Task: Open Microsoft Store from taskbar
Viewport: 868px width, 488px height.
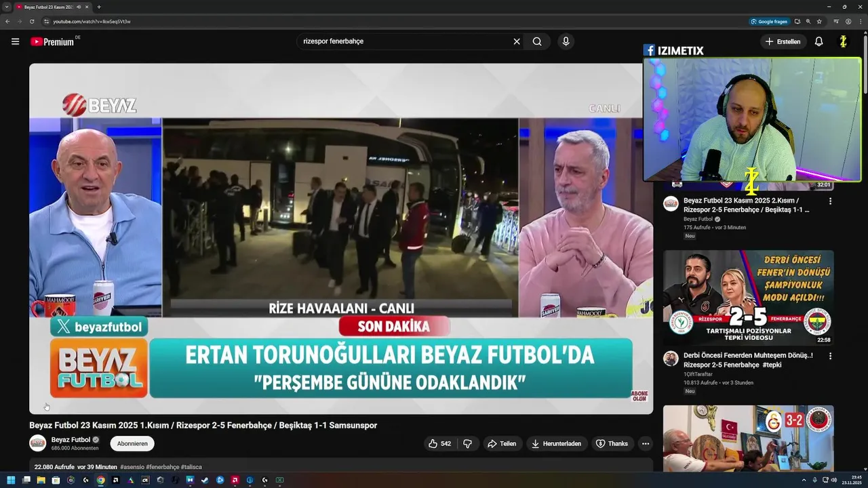Action: [x=56, y=480]
